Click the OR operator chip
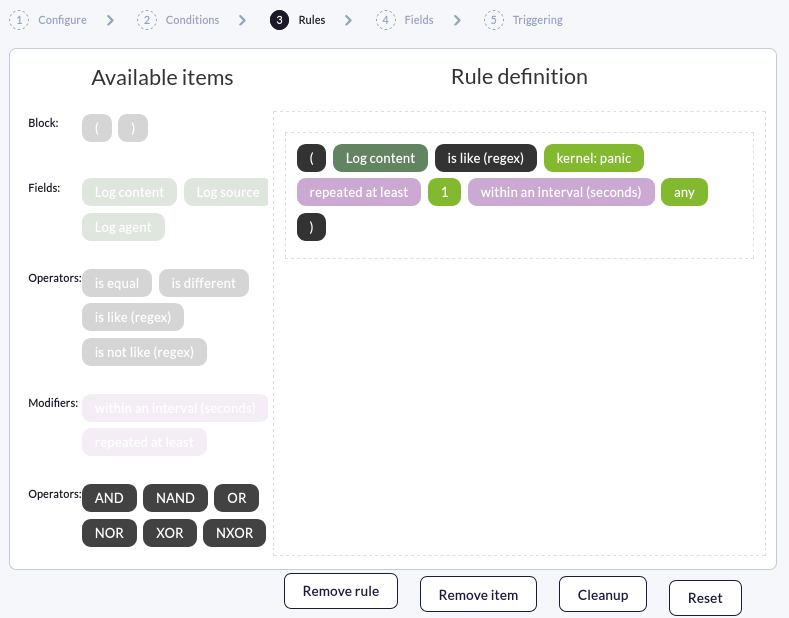This screenshot has width=789, height=618. 236,498
